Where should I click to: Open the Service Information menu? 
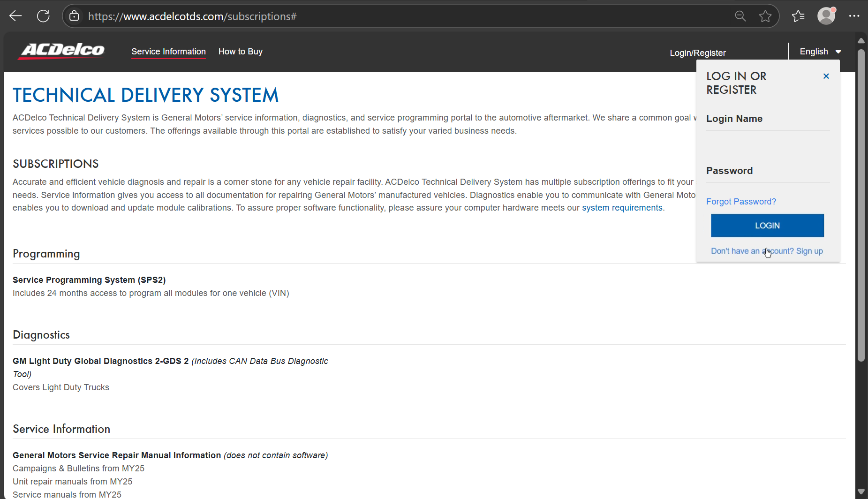[x=168, y=52]
